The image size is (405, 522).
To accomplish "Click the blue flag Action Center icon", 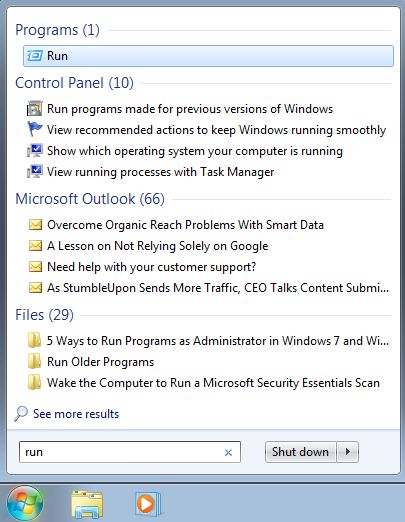I will 35,129.
